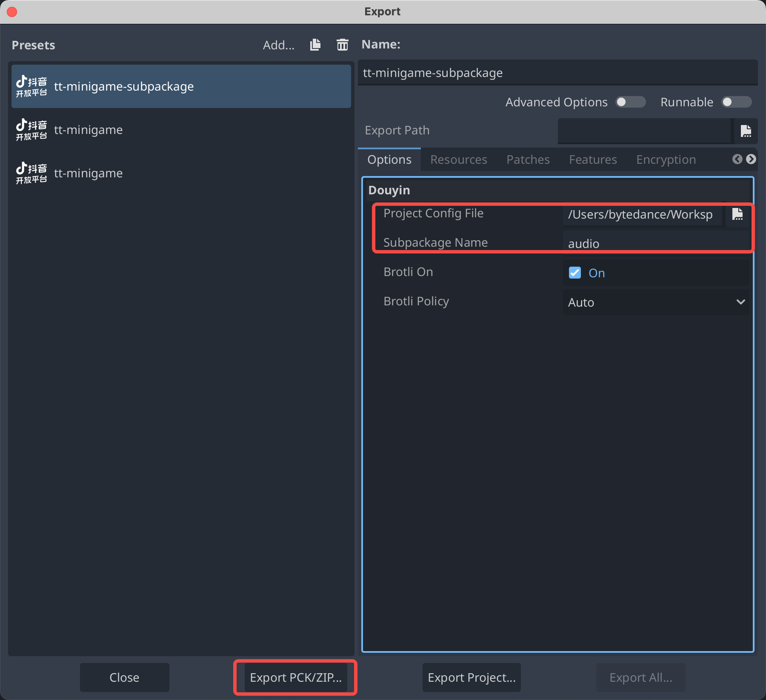Screen dimensions: 766x700
Task: Open the Add... preset menu
Action: pos(278,45)
